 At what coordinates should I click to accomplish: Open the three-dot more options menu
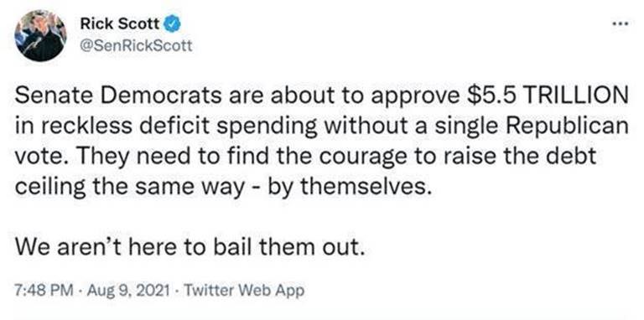coord(620,23)
